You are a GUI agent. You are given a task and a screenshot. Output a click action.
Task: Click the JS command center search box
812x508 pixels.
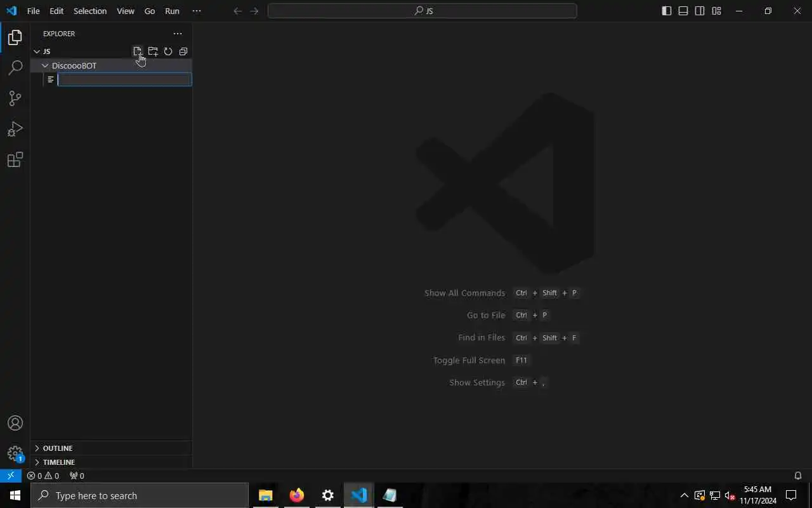422,11
